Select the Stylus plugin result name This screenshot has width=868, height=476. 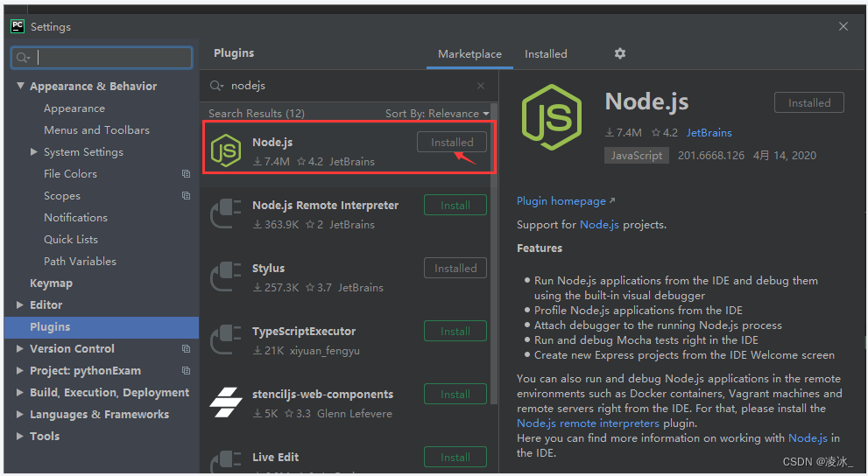click(x=268, y=268)
